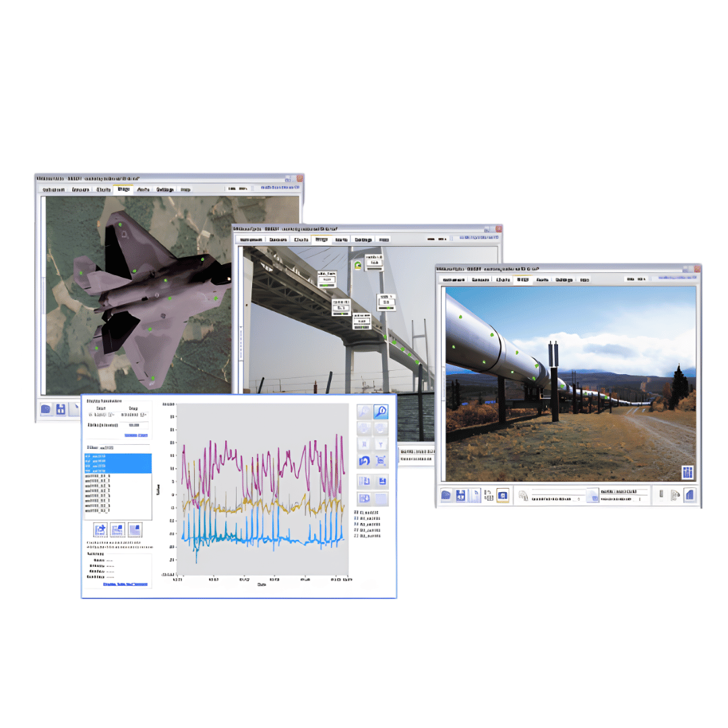Click the blue link at top-right of jet window
This screenshot has height=728, width=728.
tap(280, 187)
